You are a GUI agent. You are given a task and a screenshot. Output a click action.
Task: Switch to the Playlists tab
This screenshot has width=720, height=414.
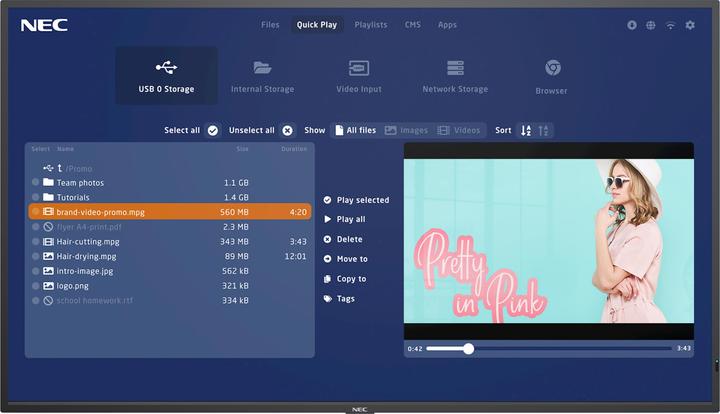(x=371, y=25)
